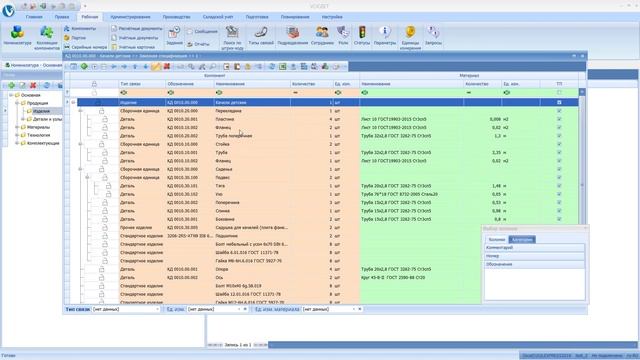The image size is (640, 360).
Task: Click the green add icon in specification toolbar
Action: pos(84,67)
